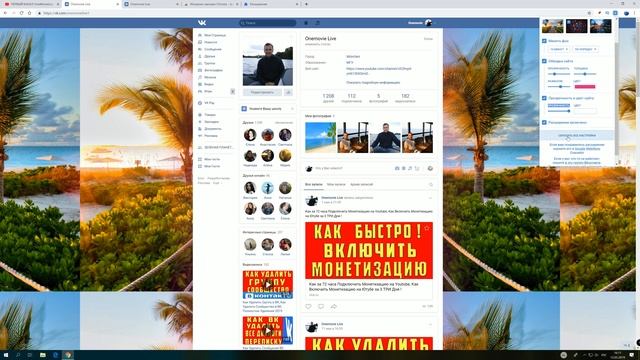The image size is (640, 360).
Task: Click the Редактировать button under the profile photo
Action: click(x=262, y=92)
